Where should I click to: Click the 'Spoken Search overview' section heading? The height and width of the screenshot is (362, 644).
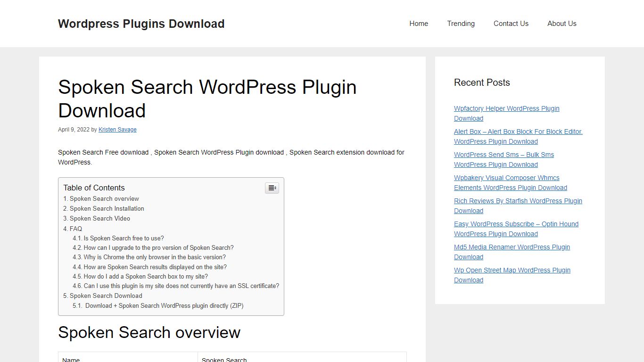click(x=149, y=333)
